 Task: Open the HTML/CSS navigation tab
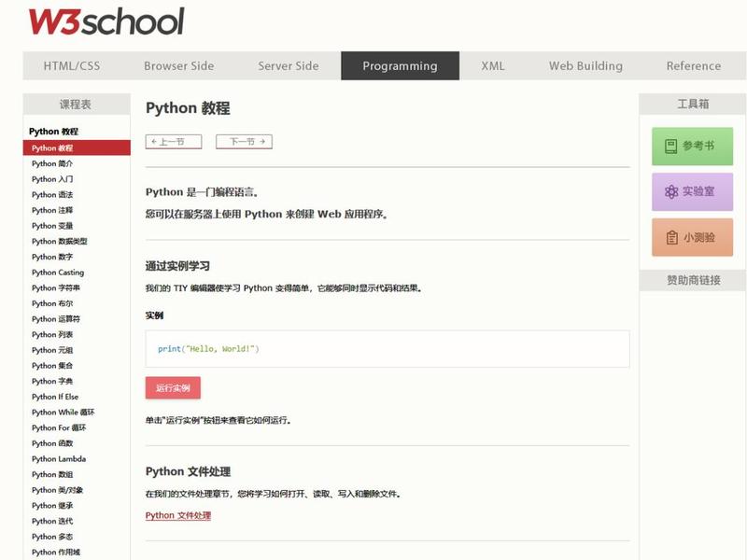pyautogui.click(x=72, y=65)
